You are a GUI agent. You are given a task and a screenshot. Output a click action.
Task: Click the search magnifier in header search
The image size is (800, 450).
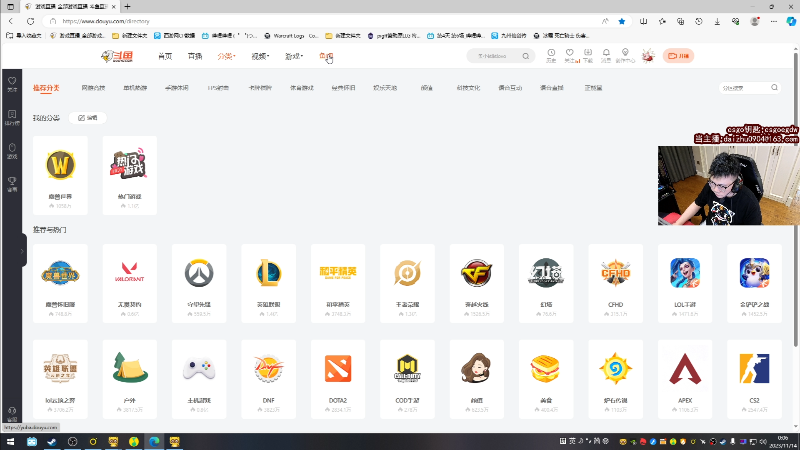tap(526, 56)
